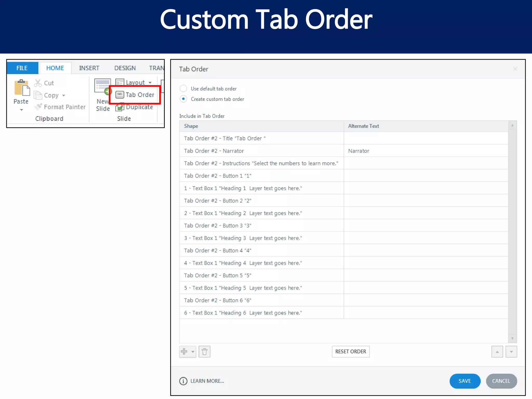Viewport: 532px width, 399px height.
Task: Open Tab Order from the ribbon
Action: pos(135,95)
